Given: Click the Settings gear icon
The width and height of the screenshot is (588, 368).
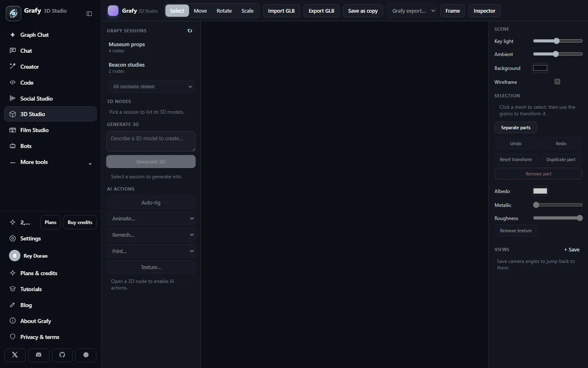Looking at the screenshot, I should click(x=13, y=238).
